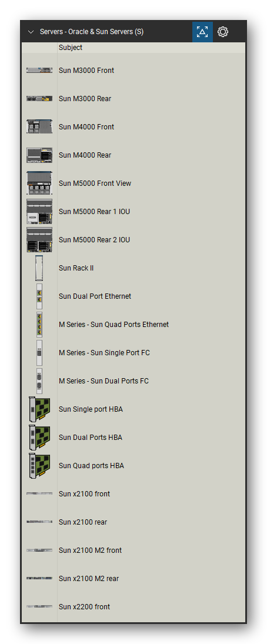Viewport: 267px width, 644px height.
Task: Click the 'Sun Rack II' label
Action: (76, 268)
